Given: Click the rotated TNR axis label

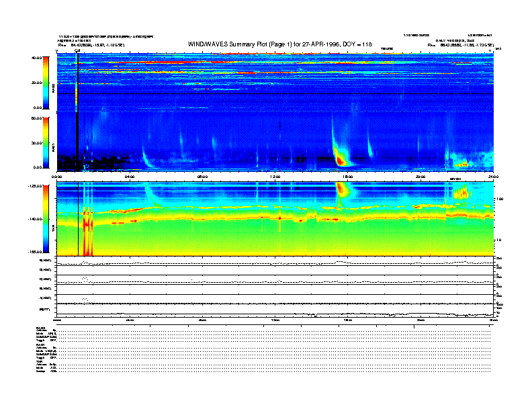Looking at the screenshot, I should point(53,230).
